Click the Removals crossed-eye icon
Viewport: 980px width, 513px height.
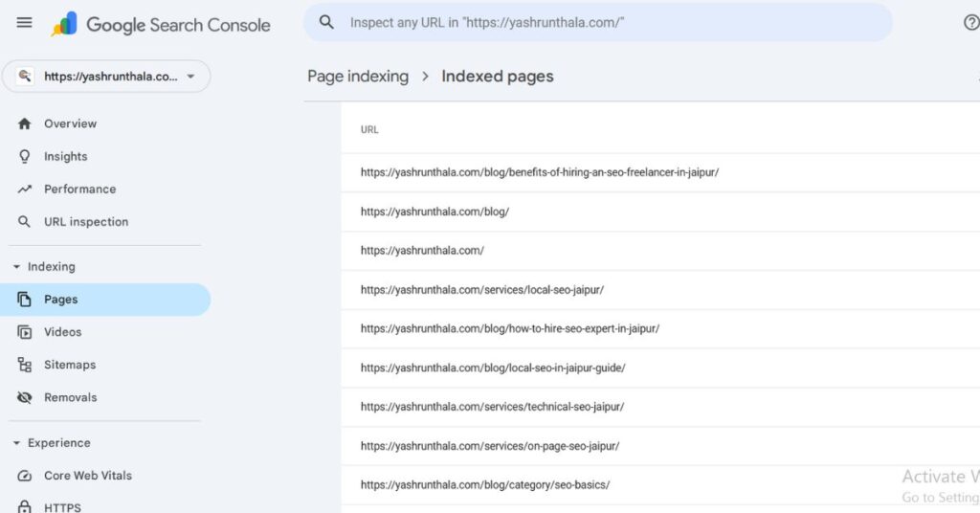click(24, 397)
